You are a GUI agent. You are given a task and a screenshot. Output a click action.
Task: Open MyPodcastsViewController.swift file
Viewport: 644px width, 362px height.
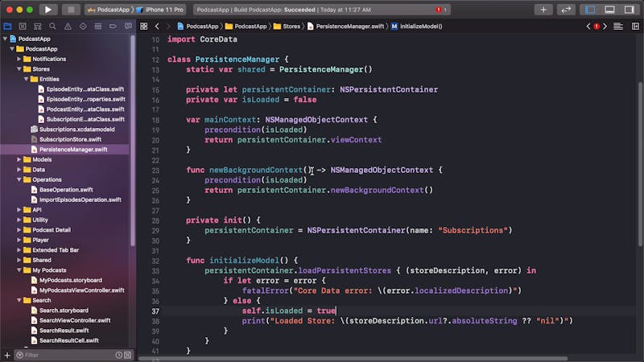(81, 290)
